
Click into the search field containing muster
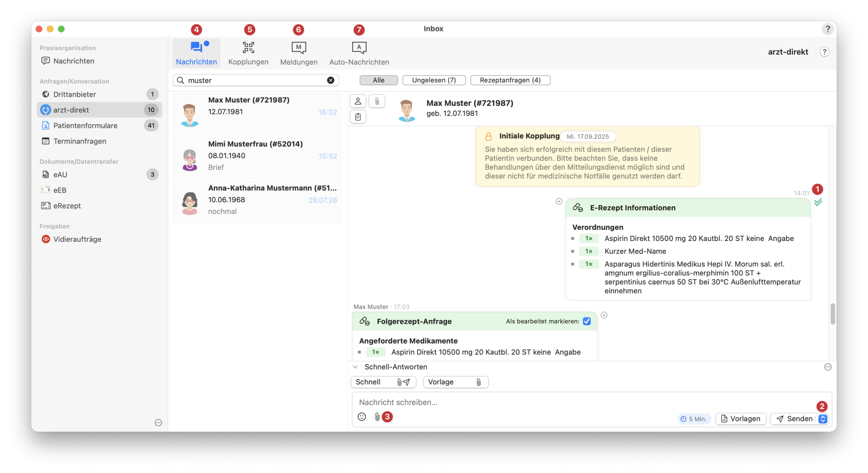coord(256,80)
